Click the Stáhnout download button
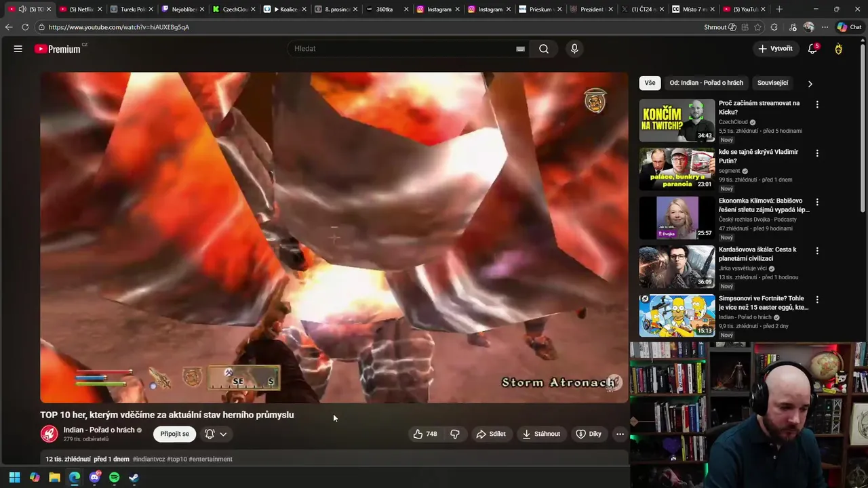The height and width of the screenshot is (488, 868). pos(541,434)
